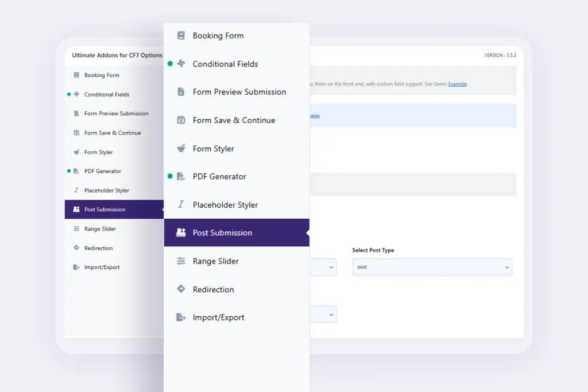Select Post Submission in enlarged menu

point(237,232)
